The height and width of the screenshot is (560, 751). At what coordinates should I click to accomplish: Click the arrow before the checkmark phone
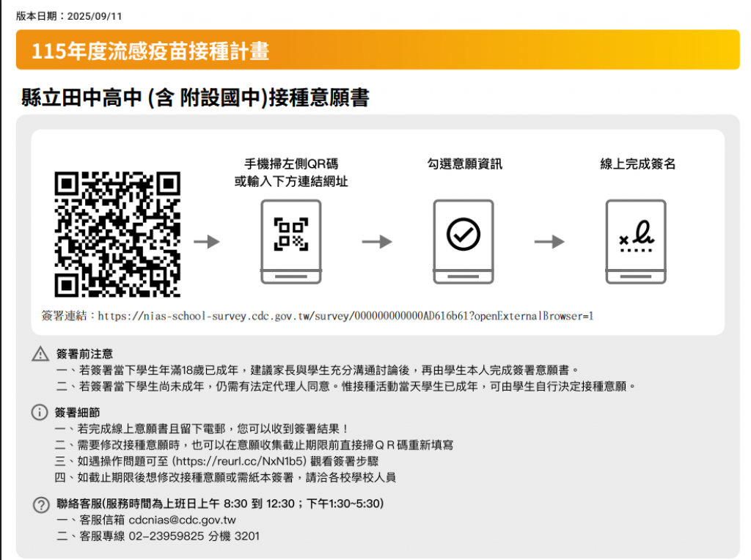(377, 242)
